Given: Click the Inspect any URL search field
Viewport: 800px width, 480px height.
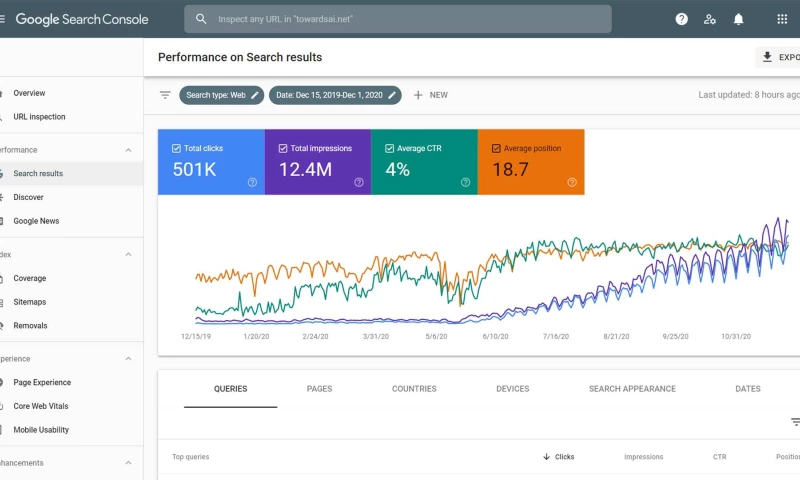Looking at the screenshot, I should point(400,19).
